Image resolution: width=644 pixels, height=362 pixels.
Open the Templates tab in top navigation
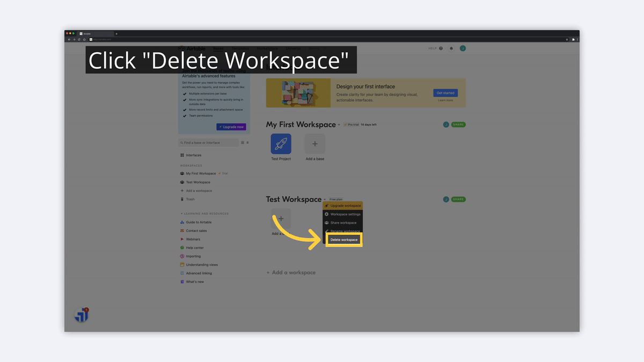tap(240, 48)
